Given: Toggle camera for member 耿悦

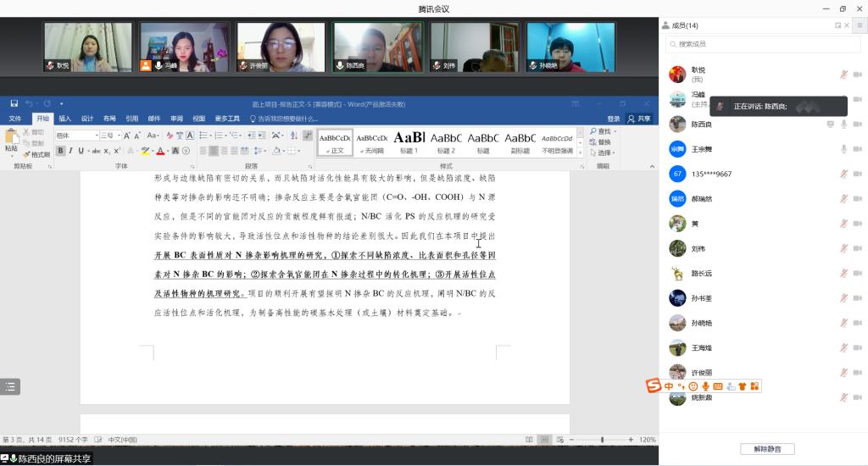Looking at the screenshot, I should (857, 75).
